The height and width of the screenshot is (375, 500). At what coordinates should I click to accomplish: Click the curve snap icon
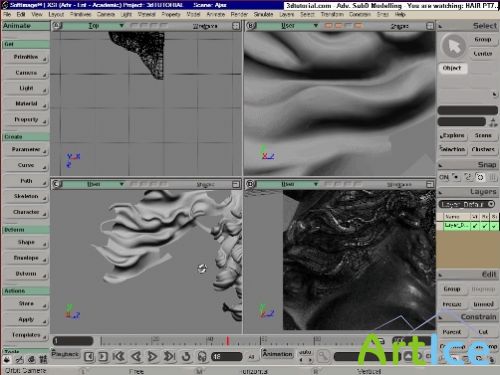468,177
